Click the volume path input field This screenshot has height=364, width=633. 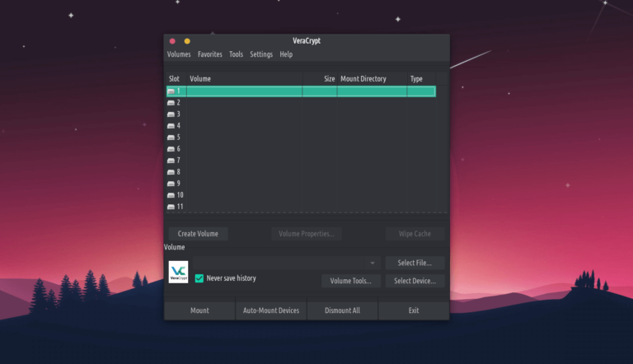[x=280, y=263]
